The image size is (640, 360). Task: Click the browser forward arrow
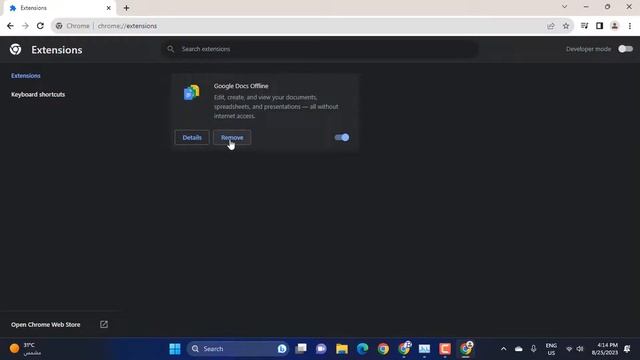click(x=25, y=26)
